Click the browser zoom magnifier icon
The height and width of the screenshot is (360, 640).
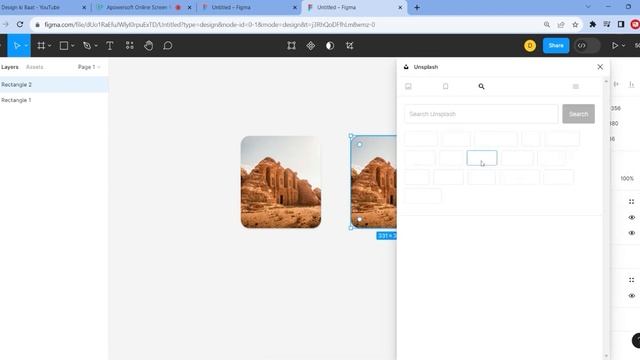click(x=547, y=25)
